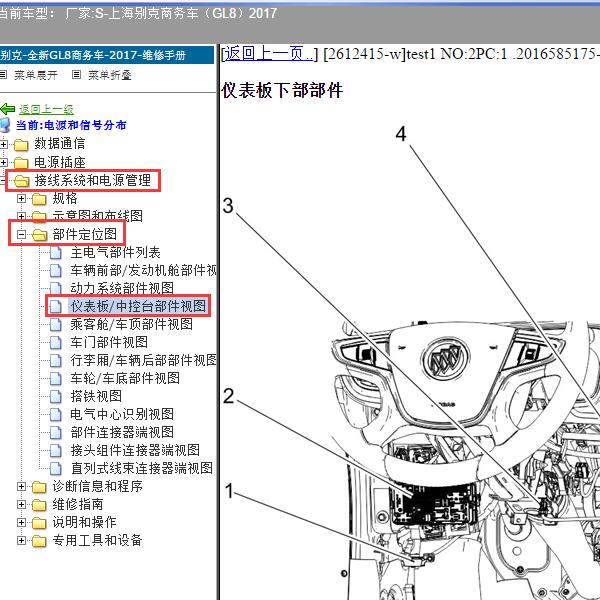
Task: Open 接头组件连接器端视图 entry
Action: (135, 450)
